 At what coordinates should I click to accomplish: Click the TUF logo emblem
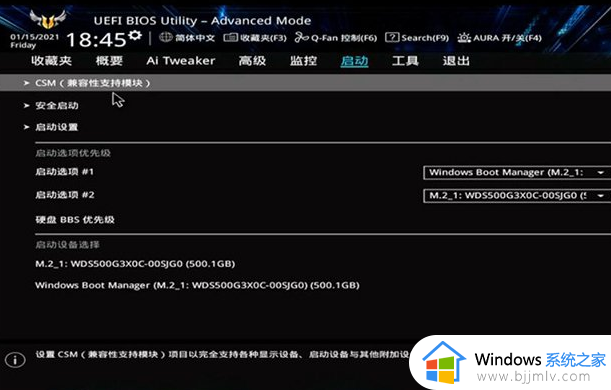pos(48,19)
